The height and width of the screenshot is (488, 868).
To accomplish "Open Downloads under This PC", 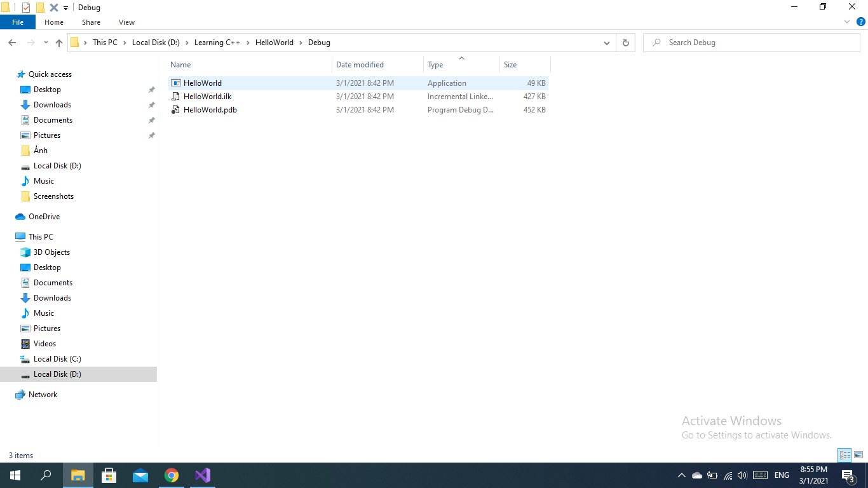I will (52, 298).
